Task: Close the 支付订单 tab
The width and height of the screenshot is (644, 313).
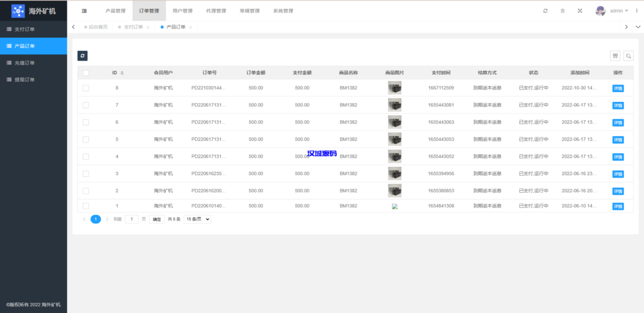Action: (148, 27)
